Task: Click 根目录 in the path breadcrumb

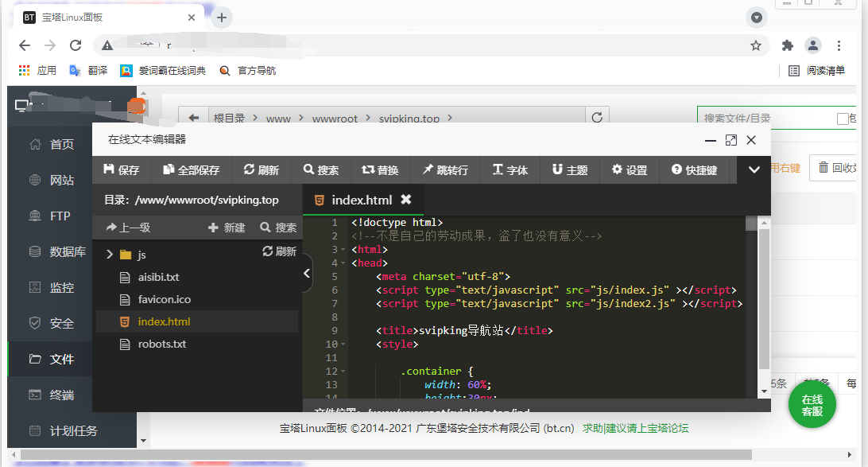Action: [229, 118]
